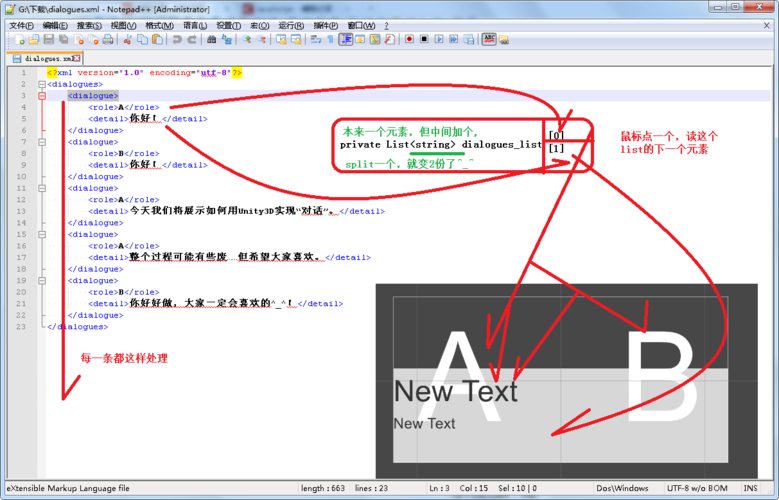
Task: Click the highlighted <dialogue> tag on line 3
Action: (93, 96)
